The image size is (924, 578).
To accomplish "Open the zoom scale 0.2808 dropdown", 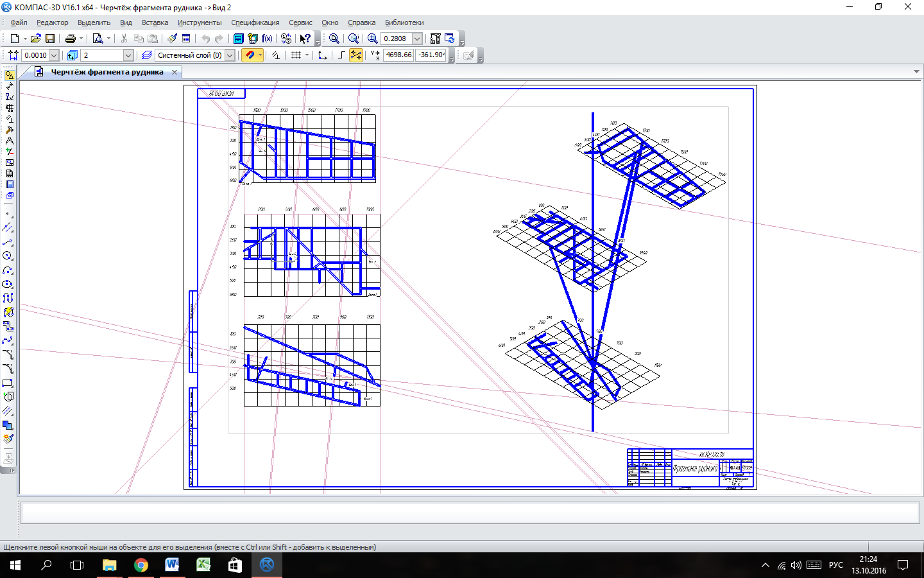I will pos(417,39).
